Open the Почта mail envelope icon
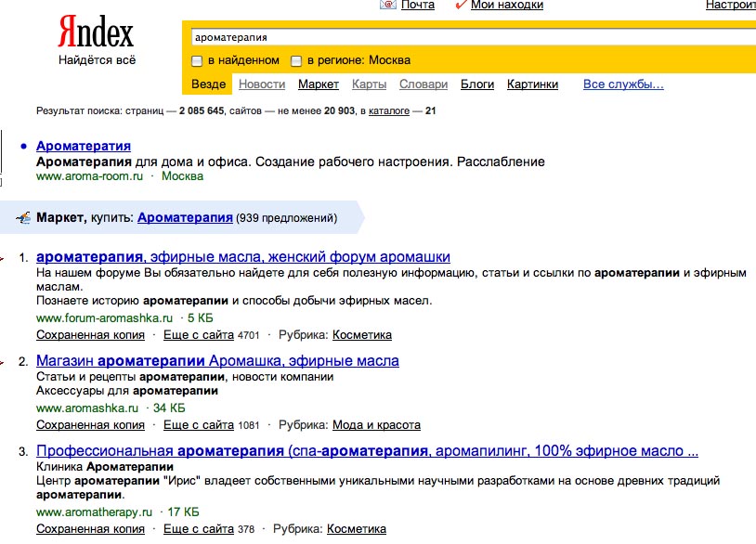Screen dimensions: 756x544 coord(388,5)
